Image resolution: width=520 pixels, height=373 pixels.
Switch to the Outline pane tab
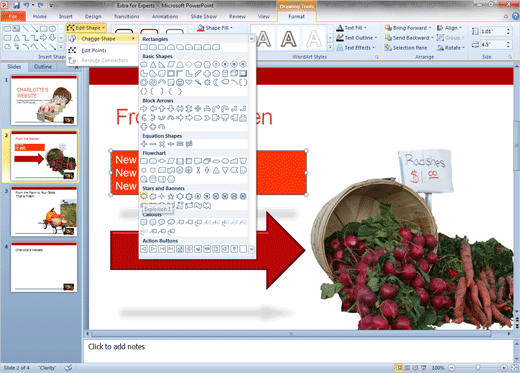(43, 67)
